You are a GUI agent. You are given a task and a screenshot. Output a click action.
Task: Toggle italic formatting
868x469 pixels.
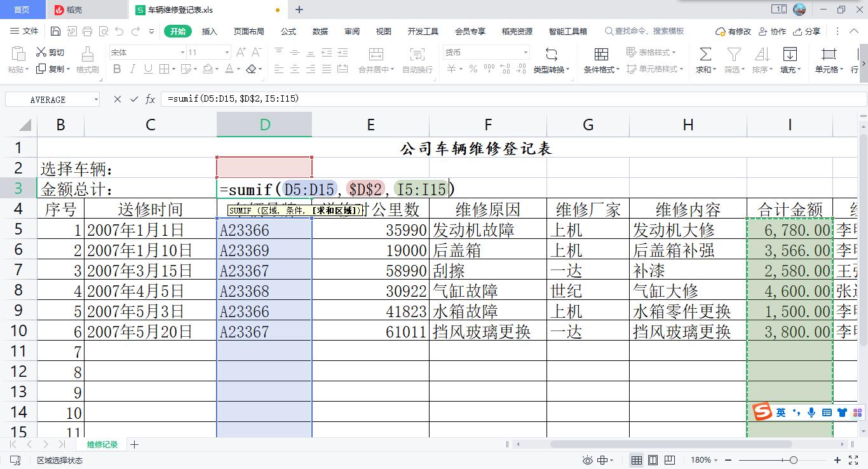click(133, 69)
